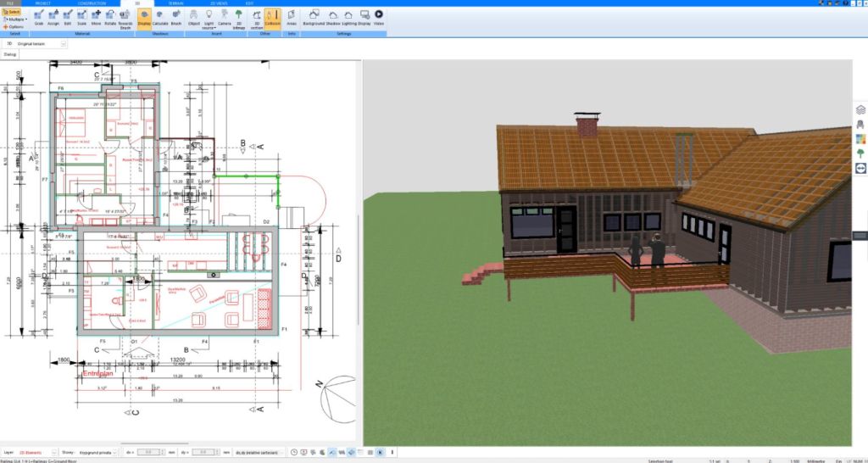The height and width of the screenshot is (463, 868).
Task: Open the tree plants icon in right sidebar
Action: click(860, 153)
